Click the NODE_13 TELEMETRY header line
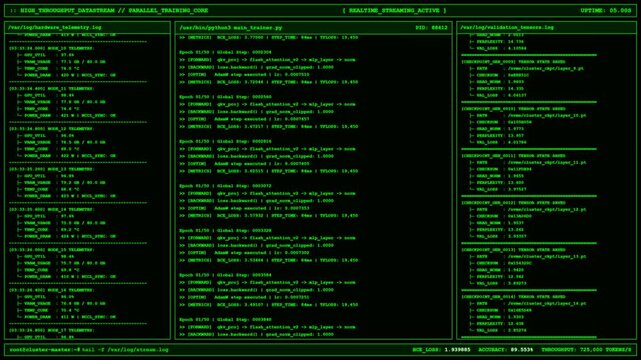This screenshot has height=360, width=641. (52, 169)
